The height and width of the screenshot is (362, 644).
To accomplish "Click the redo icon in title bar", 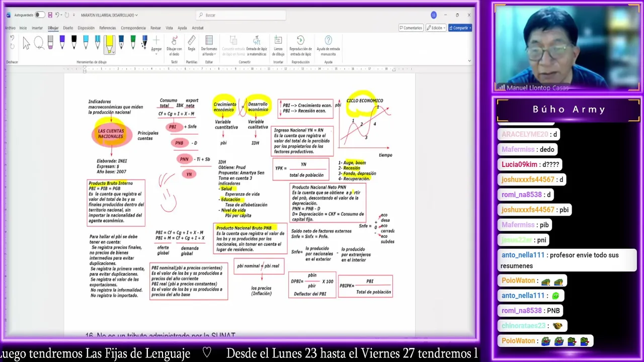I will click(x=67, y=15).
